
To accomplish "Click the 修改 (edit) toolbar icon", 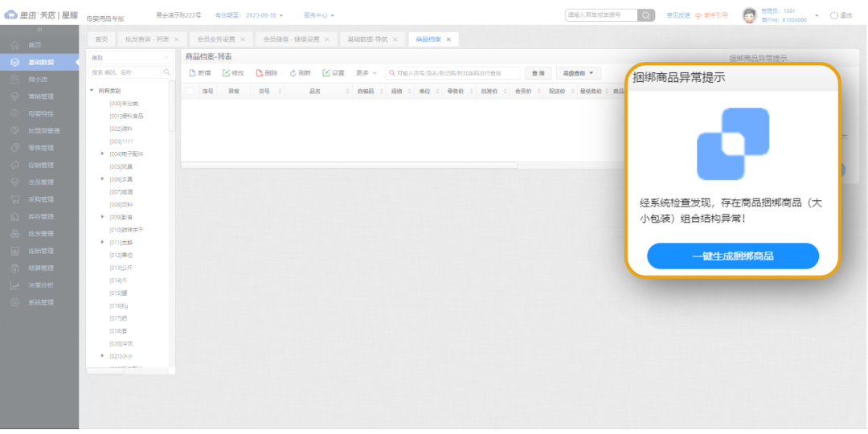I will 227,73.
